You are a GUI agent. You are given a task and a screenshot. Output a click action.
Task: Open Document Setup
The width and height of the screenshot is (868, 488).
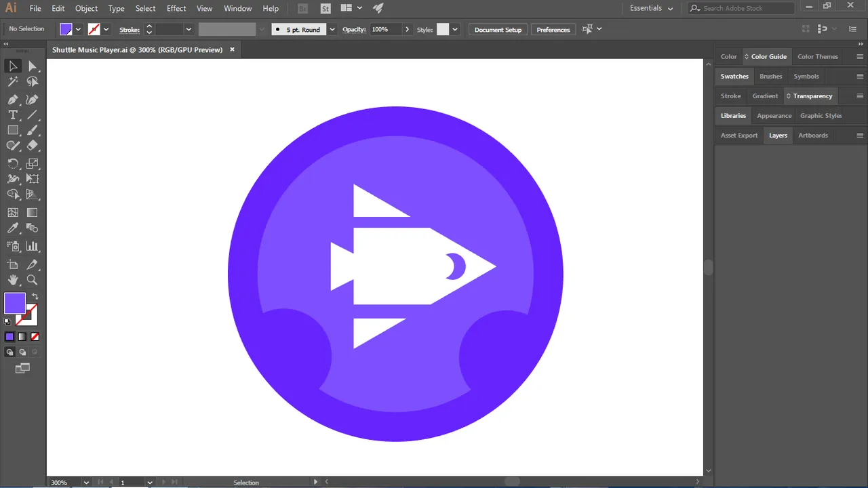(498, 30)
